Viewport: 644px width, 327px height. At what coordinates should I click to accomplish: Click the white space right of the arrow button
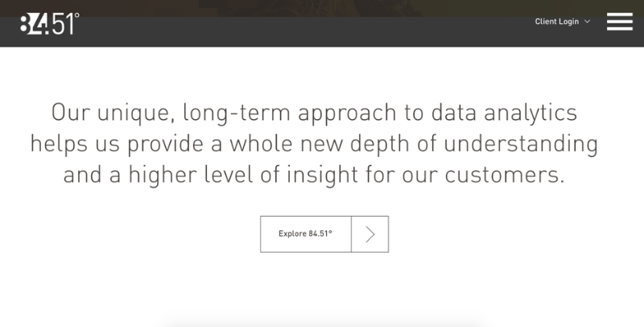pyautogui.click(x=483, y=234)
